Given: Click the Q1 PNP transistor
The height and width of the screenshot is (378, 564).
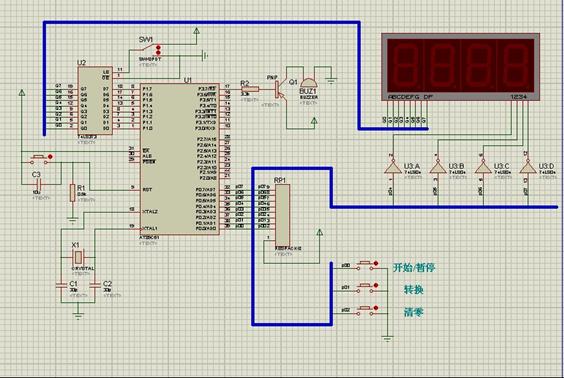Looking at the screenshot, I should pyautogui.click(x=279, y=89).
